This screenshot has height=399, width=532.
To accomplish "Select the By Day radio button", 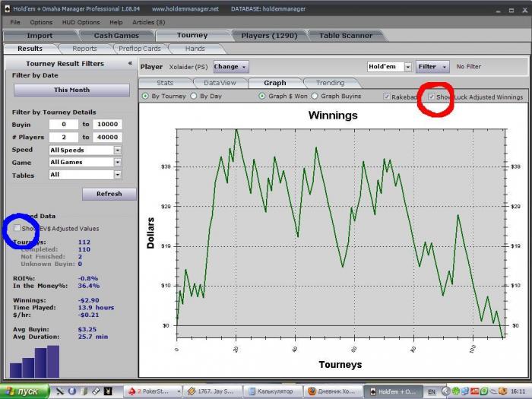I will coord(193,96).
